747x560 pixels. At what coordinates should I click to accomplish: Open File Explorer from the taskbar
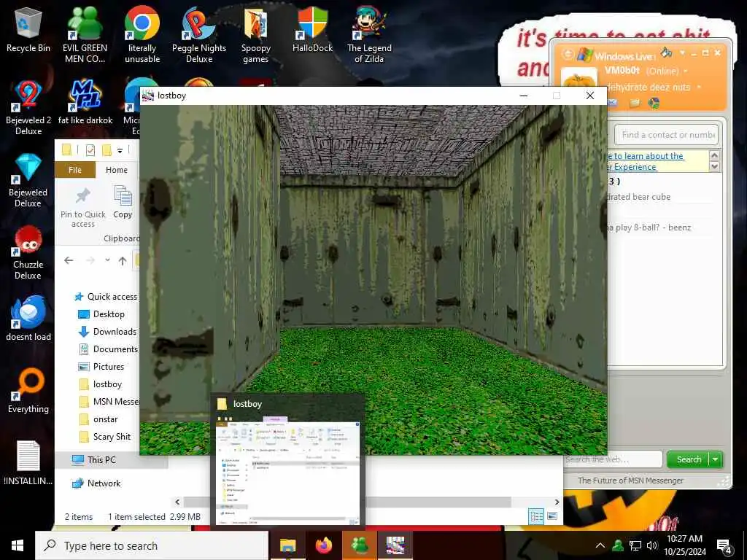(x=287, y=545)
